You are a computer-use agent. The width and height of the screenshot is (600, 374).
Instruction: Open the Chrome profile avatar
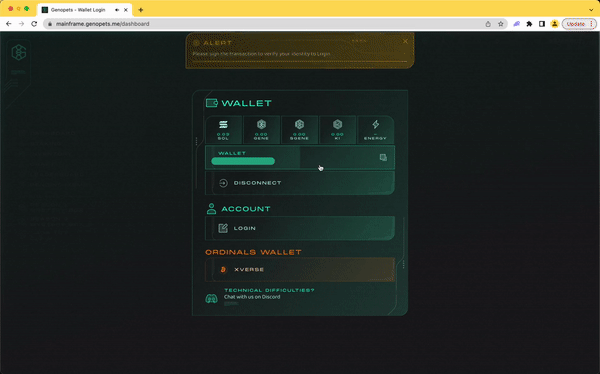click(x=554, y=24)
